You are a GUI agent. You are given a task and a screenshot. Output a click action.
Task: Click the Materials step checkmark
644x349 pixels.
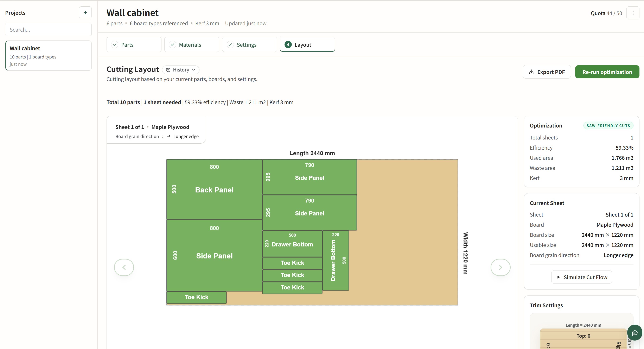coord(172,45)
